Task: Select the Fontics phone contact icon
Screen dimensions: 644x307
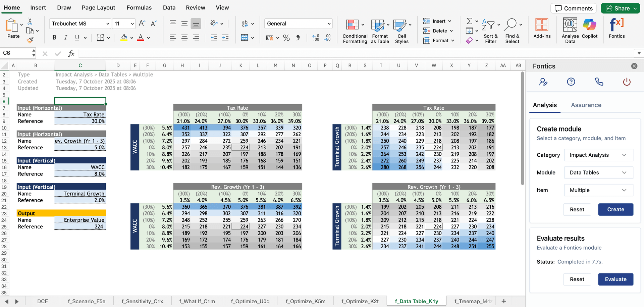Action: coord(599,82)
